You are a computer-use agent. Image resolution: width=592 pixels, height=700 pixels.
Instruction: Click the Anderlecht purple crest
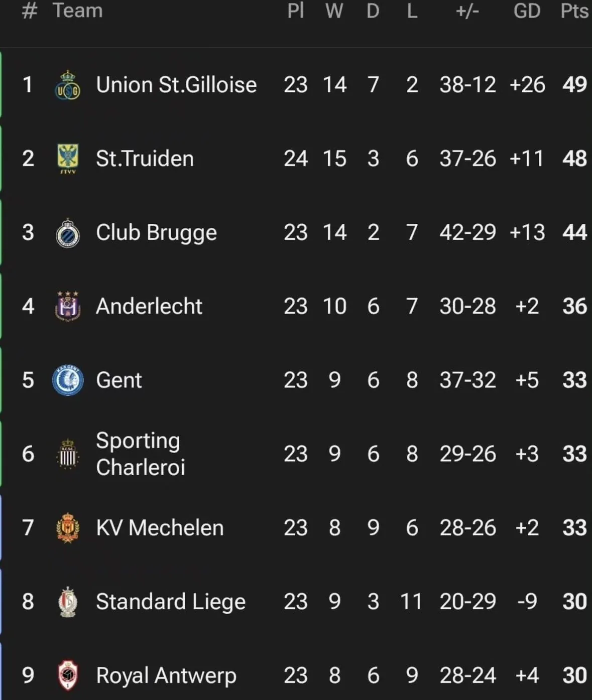67,306
